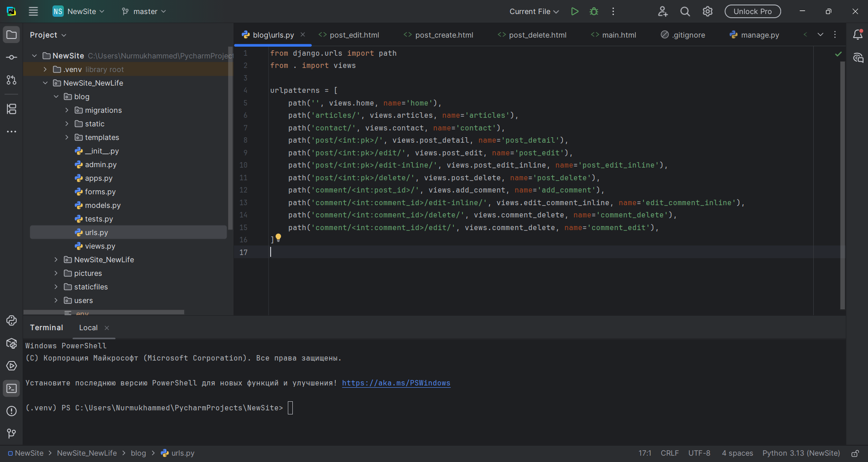868x462 pixels.
Task: Open the Notifications bell icon
Action: pyautogui.click(x=857, y=35)
